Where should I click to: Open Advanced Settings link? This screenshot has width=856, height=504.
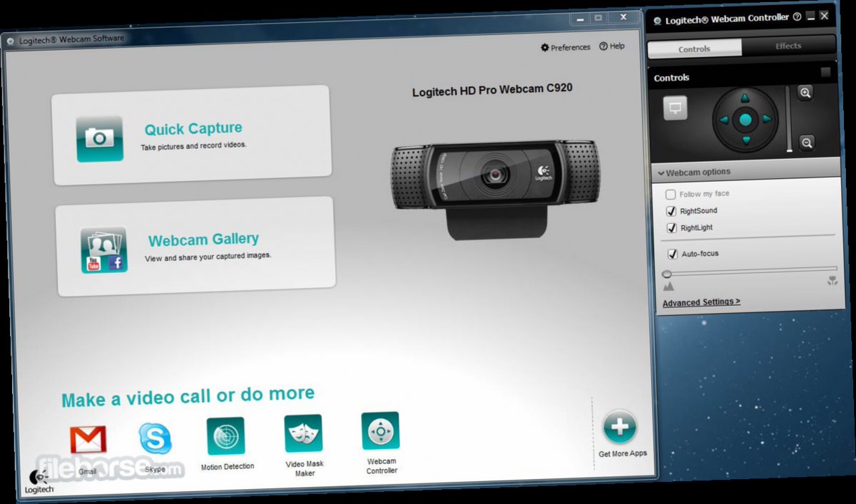tap(701, 302)
